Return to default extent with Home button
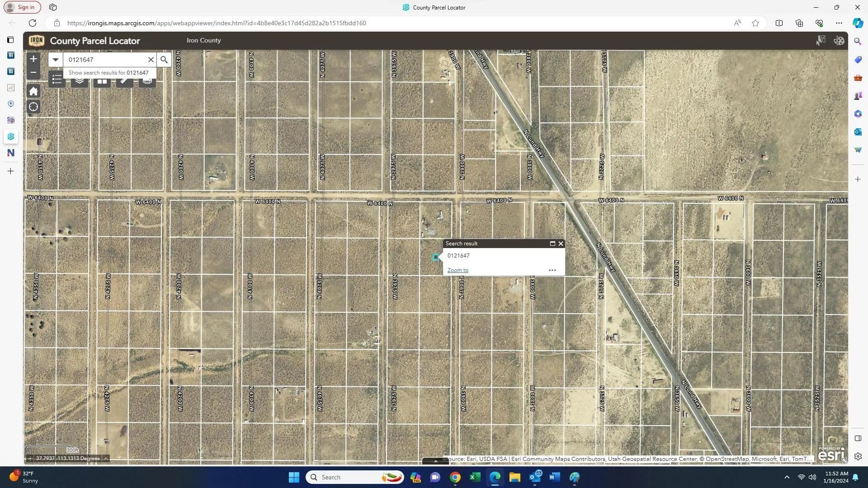 click(x=33, y=91)
